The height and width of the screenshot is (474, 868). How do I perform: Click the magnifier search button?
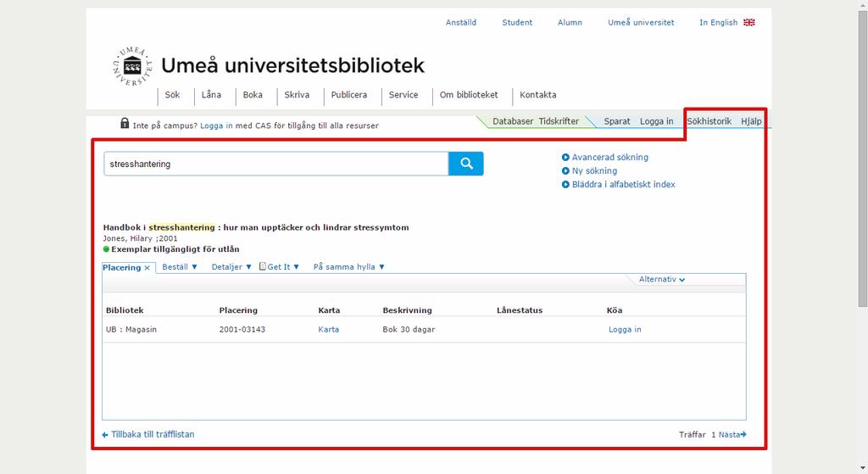coord(465,164)
